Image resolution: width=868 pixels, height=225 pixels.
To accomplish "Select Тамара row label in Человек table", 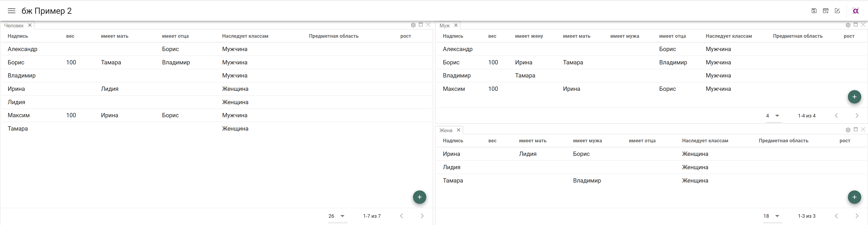I will click(x=18, y=129).
